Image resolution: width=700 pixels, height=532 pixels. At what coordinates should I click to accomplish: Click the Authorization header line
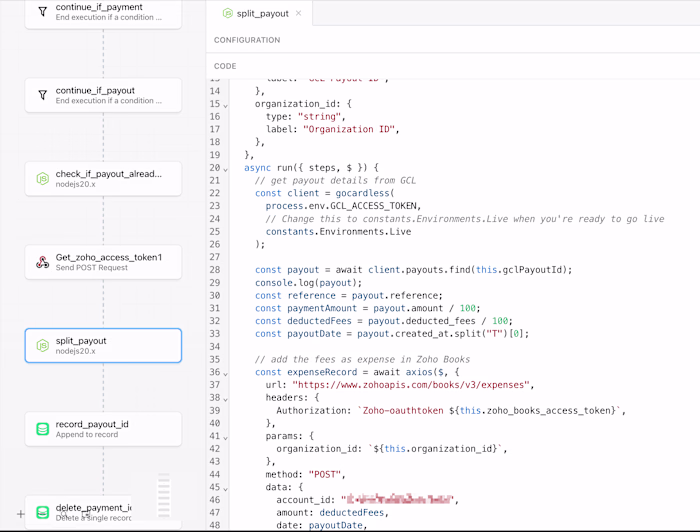(x=451, y=411)
